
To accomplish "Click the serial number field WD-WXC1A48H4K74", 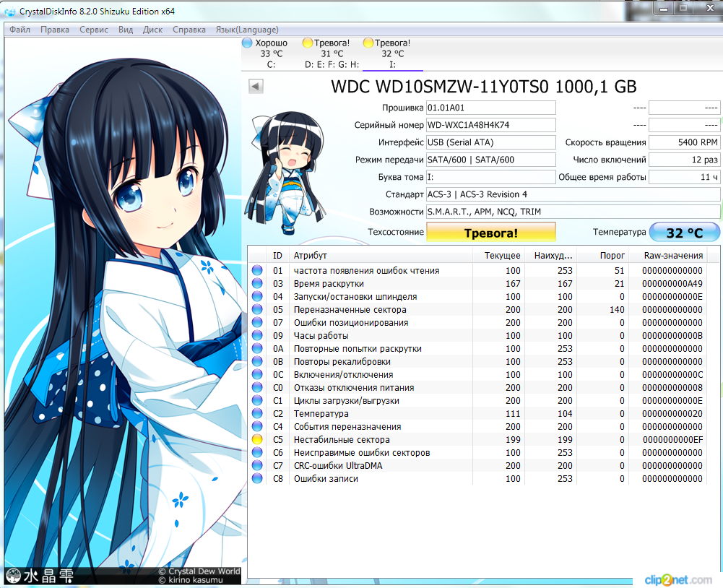I will tap(490, 125).
